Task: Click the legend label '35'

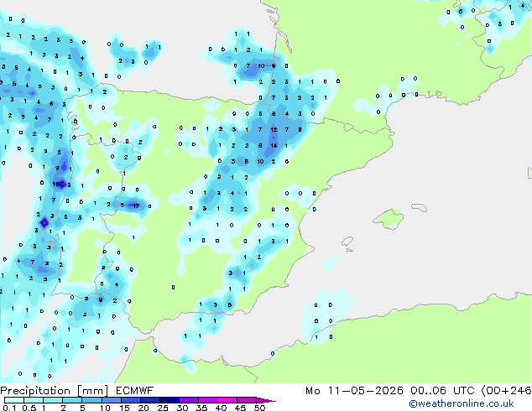Action: [x=201, y=408]
